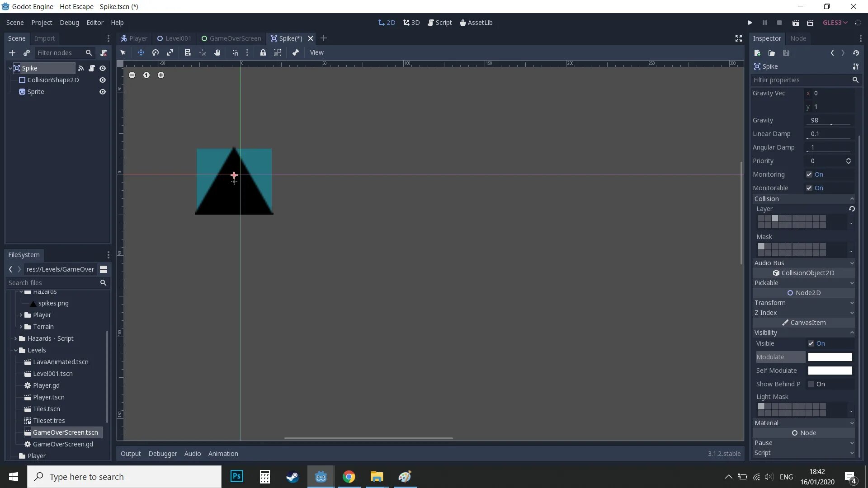868x488 pixels.
Task: Open the canvas View menu button
Action: pos(316,52)
